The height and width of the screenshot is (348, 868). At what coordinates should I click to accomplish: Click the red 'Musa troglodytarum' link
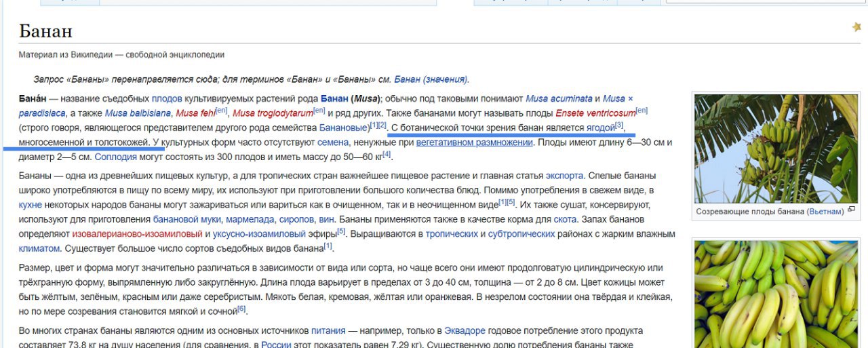(273, 113)
